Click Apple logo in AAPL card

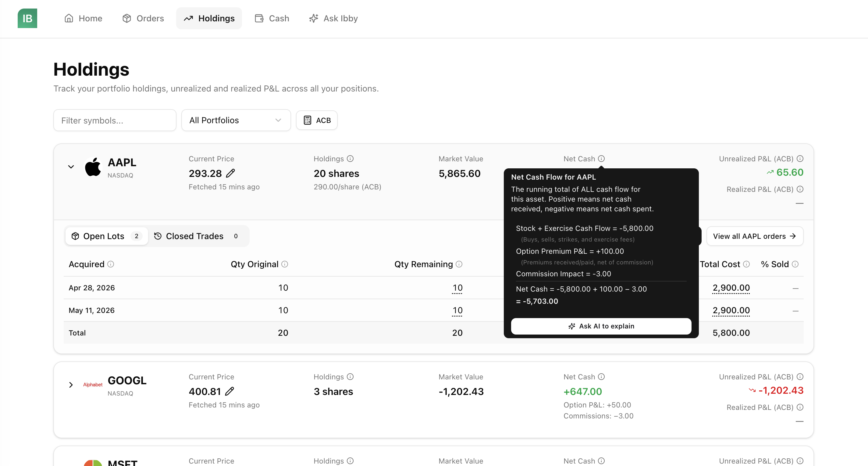click(x=93, y=167)
